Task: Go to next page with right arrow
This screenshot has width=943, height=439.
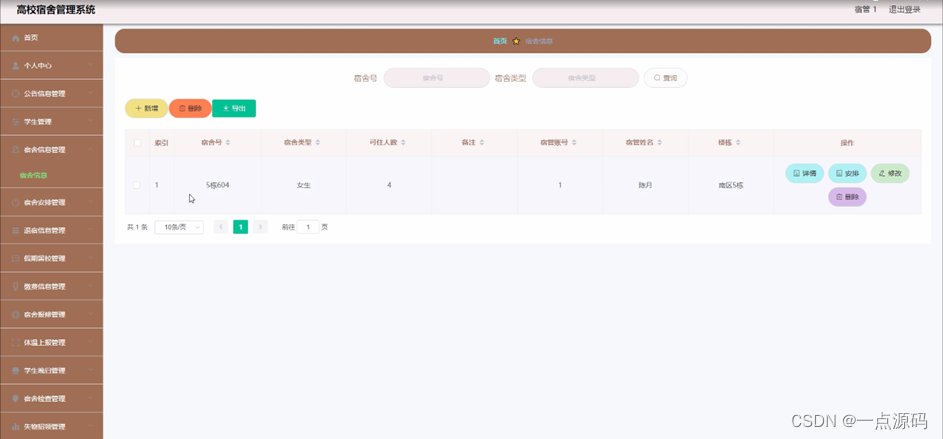Action: (260, 227)
